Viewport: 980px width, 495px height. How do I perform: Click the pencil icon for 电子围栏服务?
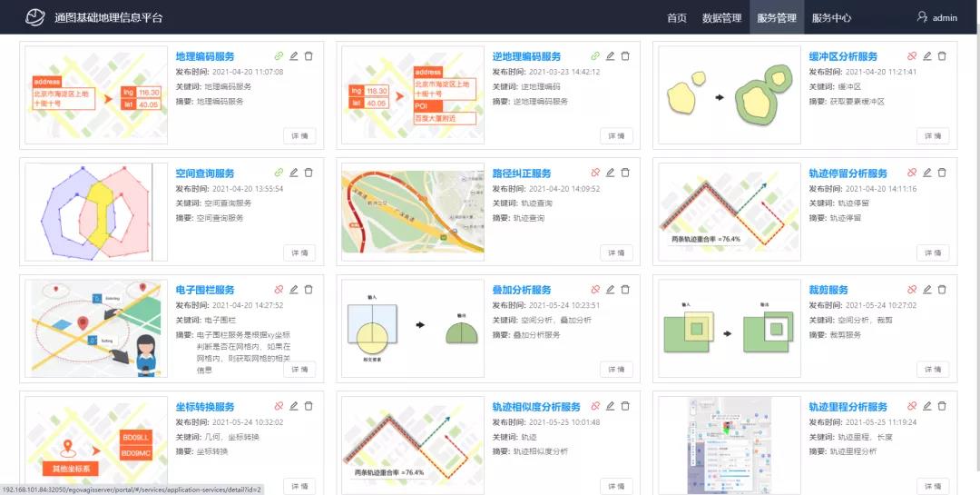tap(293, 290)
